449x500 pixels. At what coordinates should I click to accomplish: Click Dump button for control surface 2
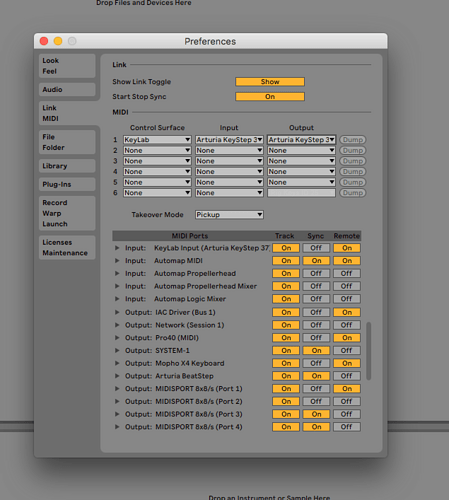tap(353, 150)
